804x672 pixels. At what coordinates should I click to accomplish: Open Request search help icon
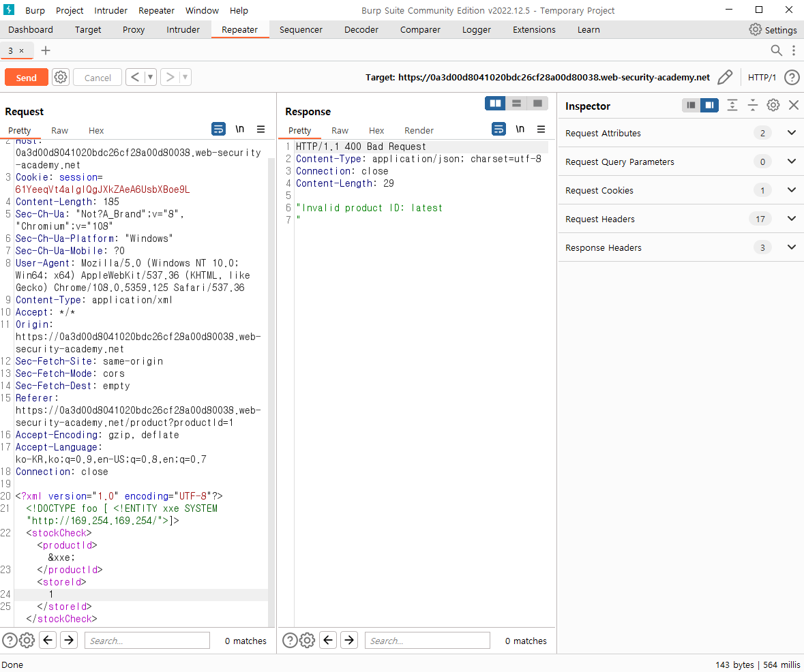[10, 640]
